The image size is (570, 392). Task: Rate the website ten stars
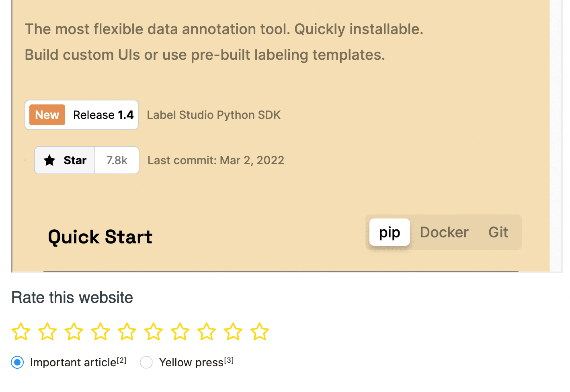[x=260, y=332]
